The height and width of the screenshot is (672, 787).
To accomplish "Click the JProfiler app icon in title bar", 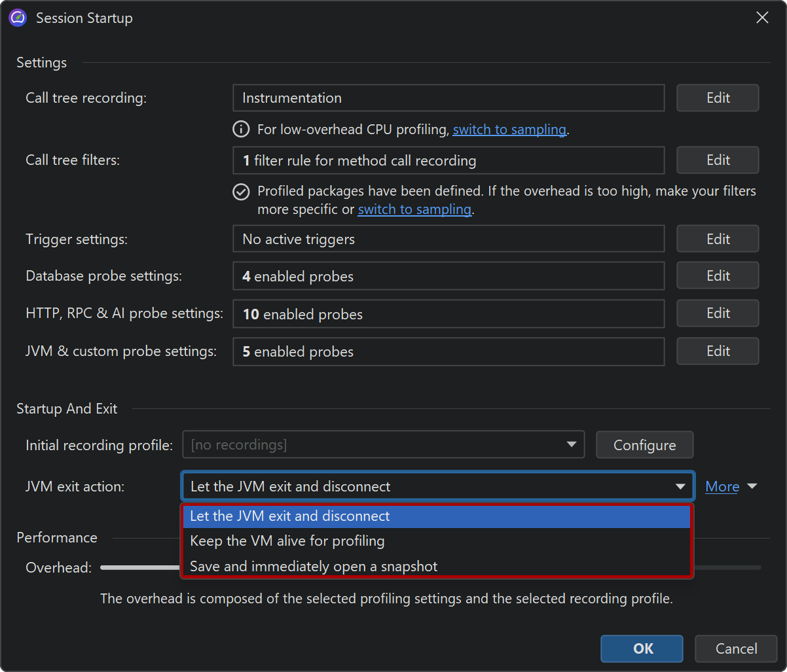I will click(x=18, y=18).
